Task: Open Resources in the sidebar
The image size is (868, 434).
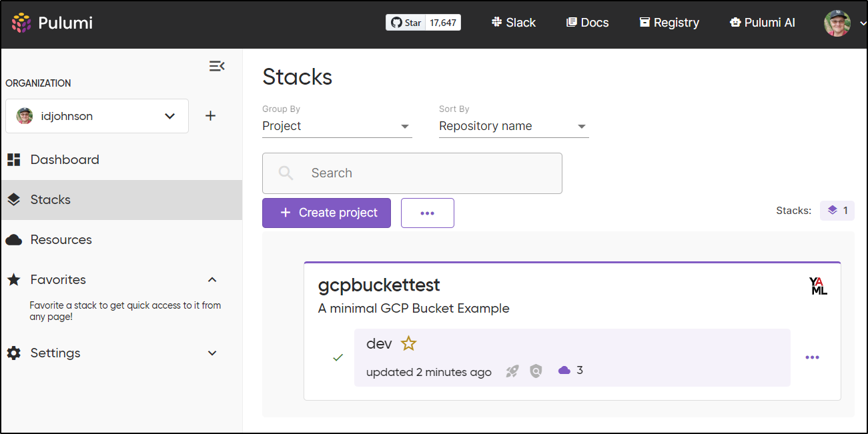Action: 61,239
